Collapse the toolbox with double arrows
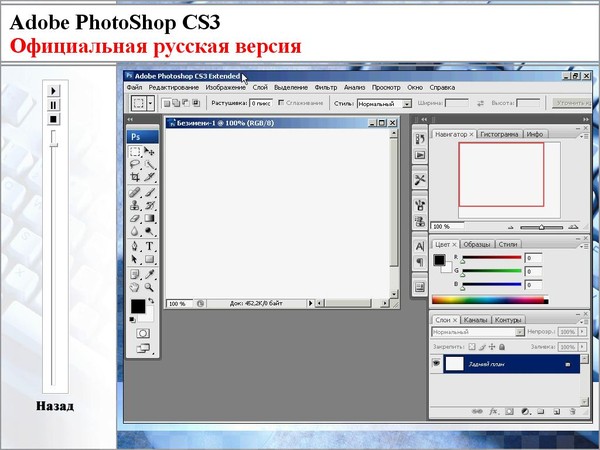Screen dimensions: 600x450 (x=130, y=119)
